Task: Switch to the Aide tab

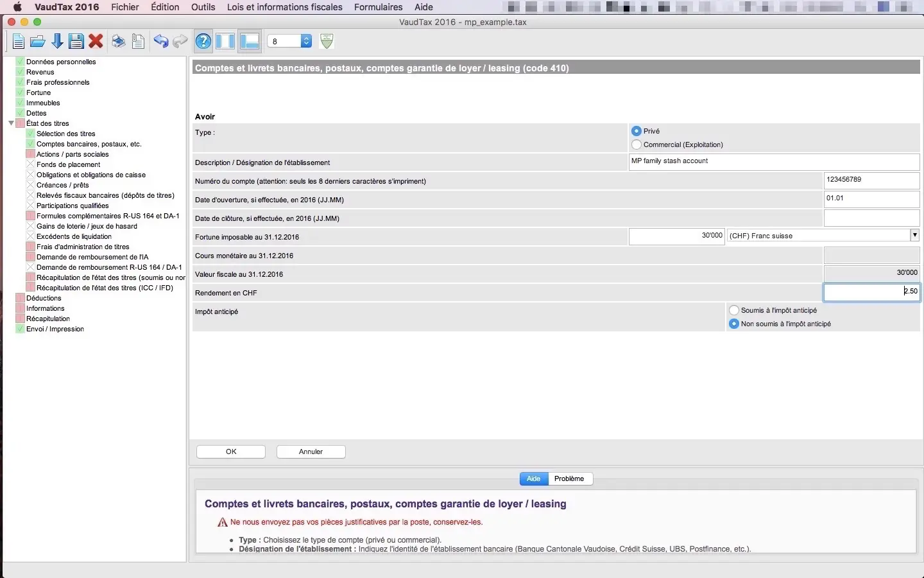Action: click(x=534, y=478)
